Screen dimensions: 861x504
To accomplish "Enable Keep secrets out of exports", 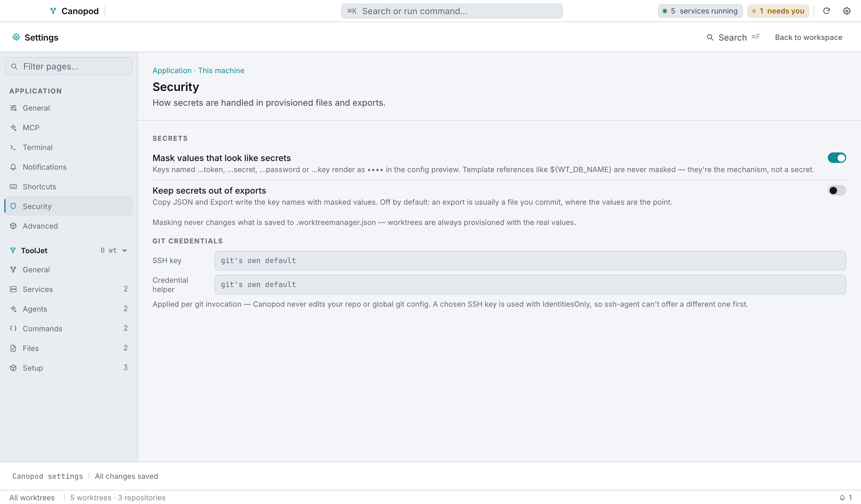I will (836, 190).
